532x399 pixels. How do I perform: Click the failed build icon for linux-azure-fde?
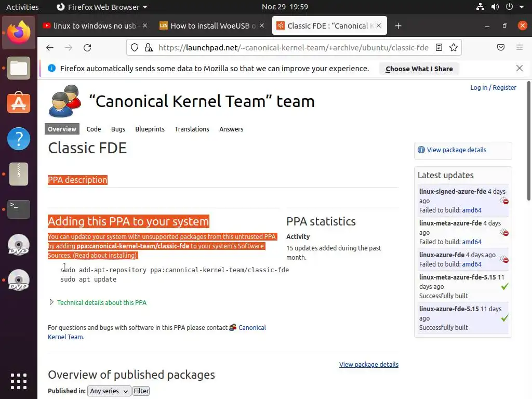pos(504,260)
